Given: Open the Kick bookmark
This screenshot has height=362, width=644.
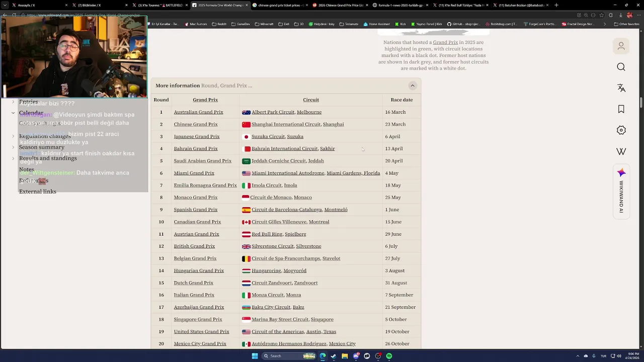Looking at the screenshot, I should (x=400, y=24).
